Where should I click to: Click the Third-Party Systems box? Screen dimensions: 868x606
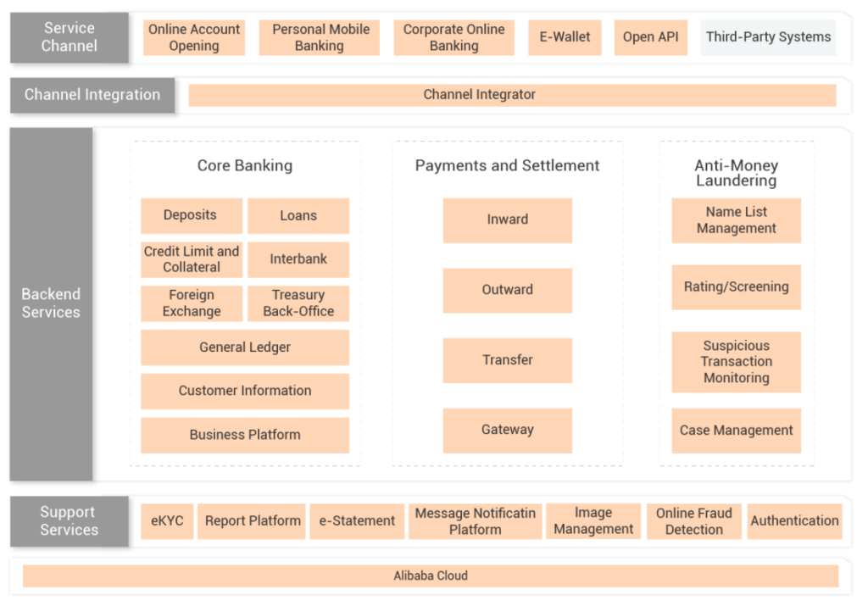pos(768,37)
